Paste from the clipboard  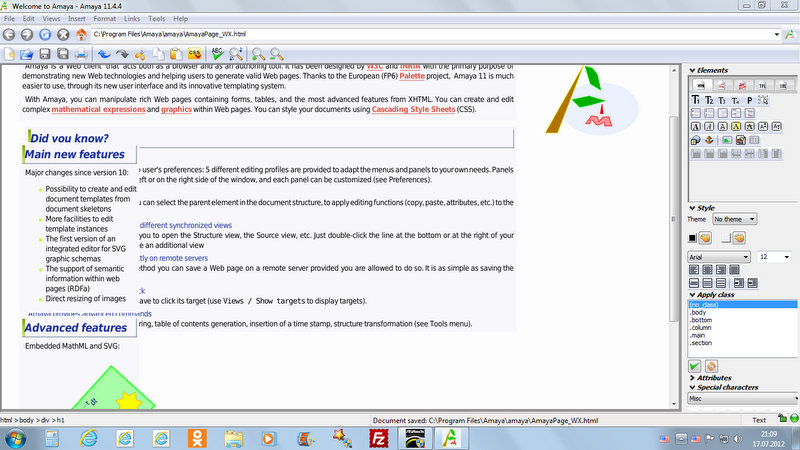point(176,54)
